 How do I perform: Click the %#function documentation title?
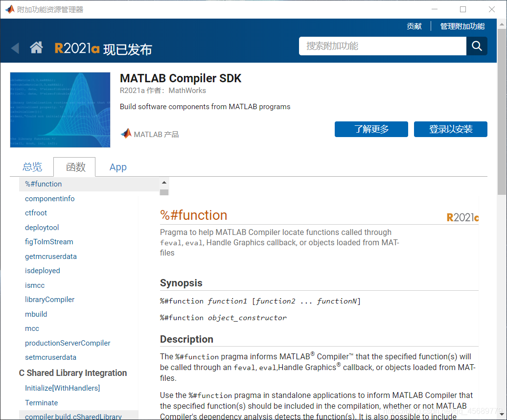194,215
